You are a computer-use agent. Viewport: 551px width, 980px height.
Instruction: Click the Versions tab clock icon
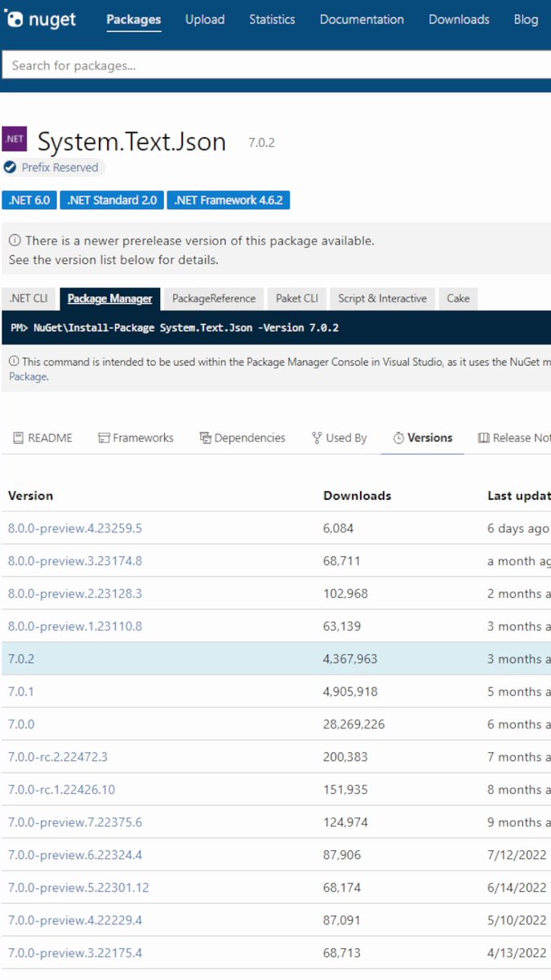(x=398, y=438)
